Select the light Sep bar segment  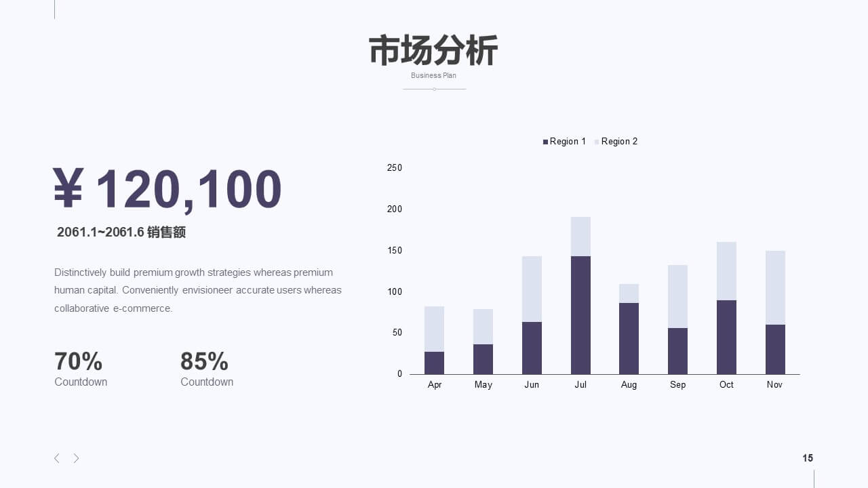click(x=677, y=296)
